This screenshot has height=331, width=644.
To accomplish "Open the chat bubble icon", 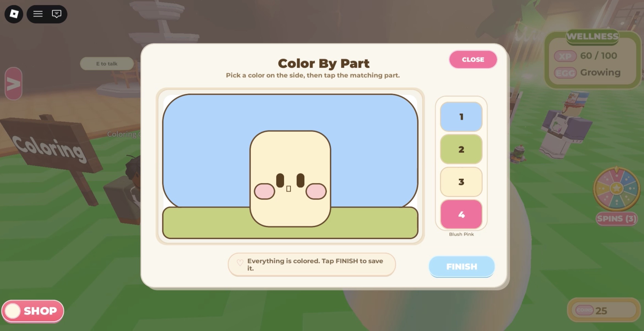I will point(57,14).
